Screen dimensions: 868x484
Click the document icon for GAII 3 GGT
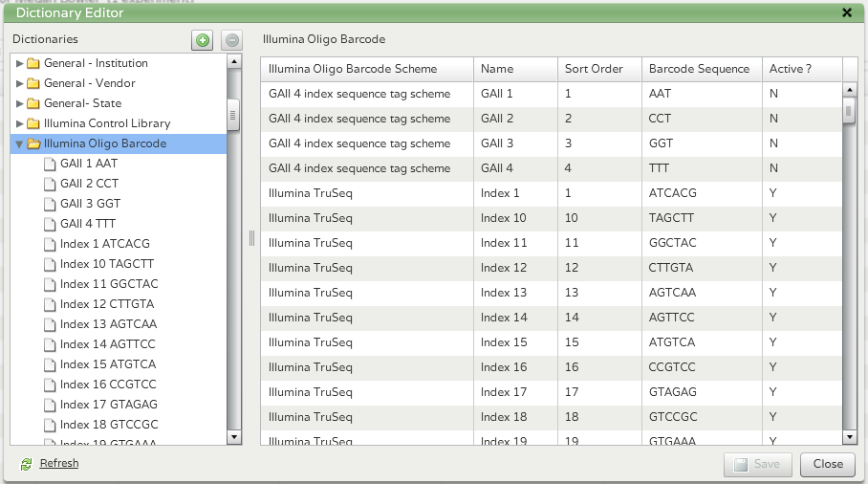tap(50, 204)
